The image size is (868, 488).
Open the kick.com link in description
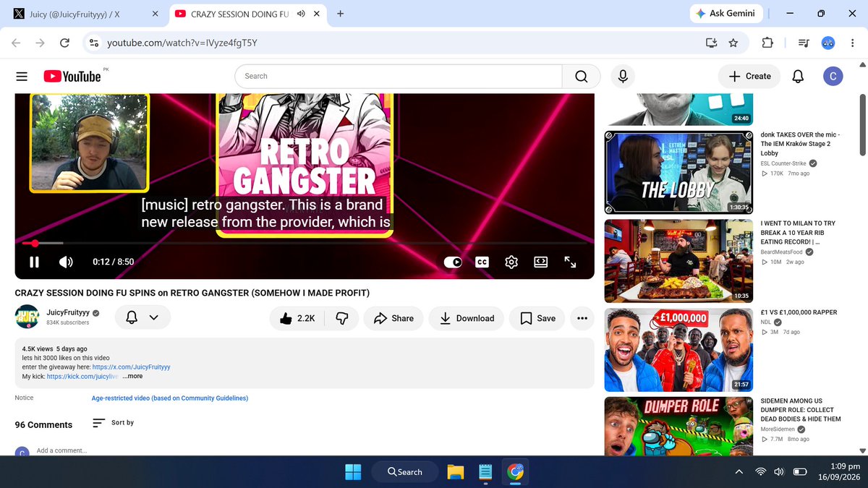(x=82, y=376)
